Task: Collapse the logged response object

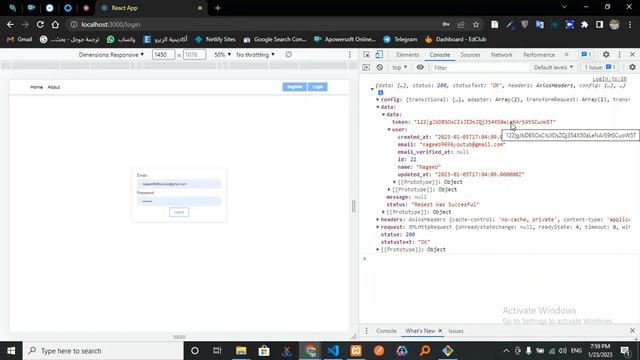Action: tap(372, 89)
